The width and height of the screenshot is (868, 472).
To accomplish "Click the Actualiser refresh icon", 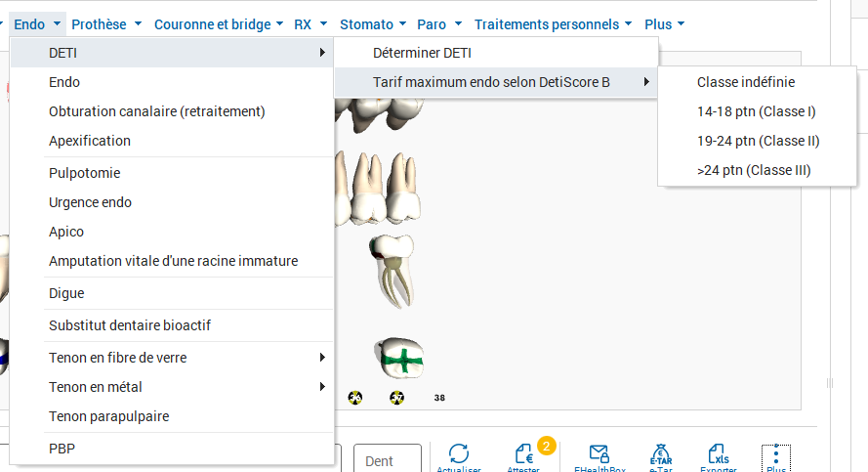I will [x=459, y=453].
